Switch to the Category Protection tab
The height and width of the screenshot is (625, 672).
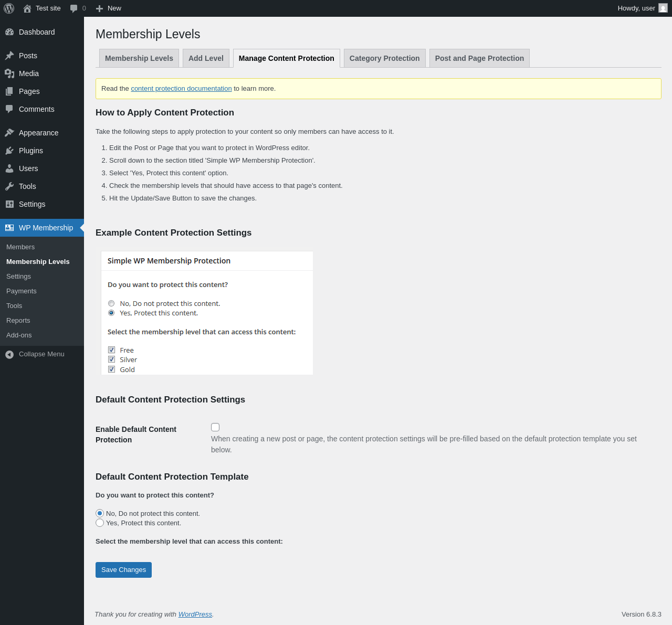(384, 58)
